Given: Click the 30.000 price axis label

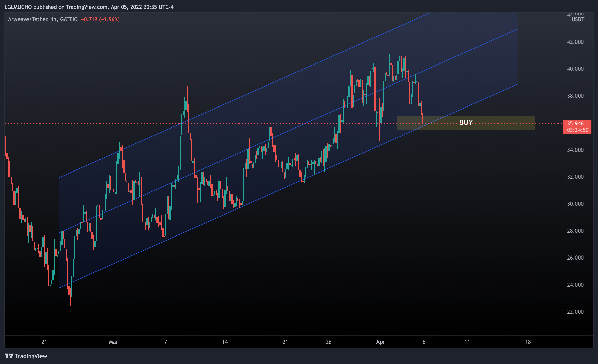Looking at the screenshot, I should pos(575,204).
